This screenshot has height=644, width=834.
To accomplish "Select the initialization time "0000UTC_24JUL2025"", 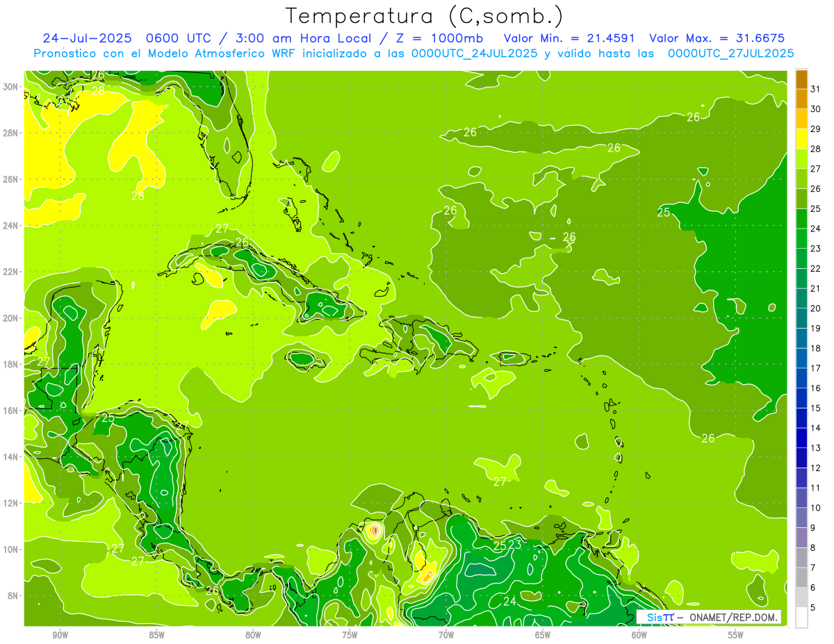I will [x=474, y=53].
